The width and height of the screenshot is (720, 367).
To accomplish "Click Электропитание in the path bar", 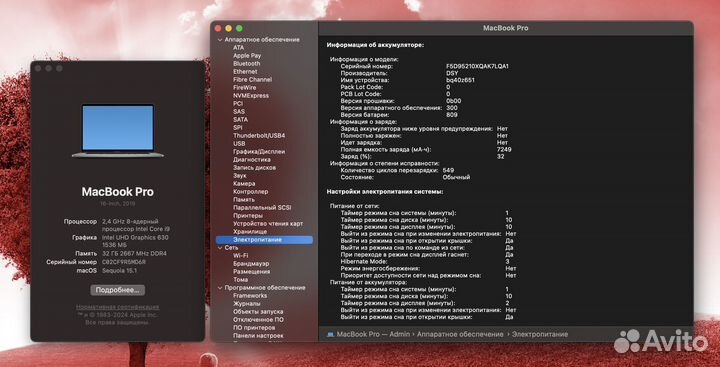I will tap(540, 334).
